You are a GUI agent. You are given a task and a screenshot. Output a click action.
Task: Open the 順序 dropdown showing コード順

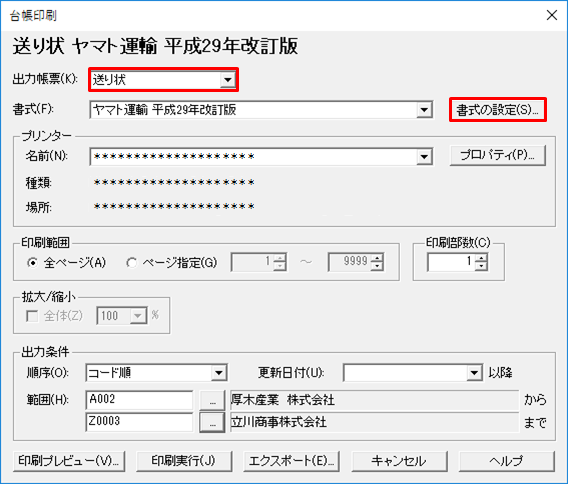(156, 373)
